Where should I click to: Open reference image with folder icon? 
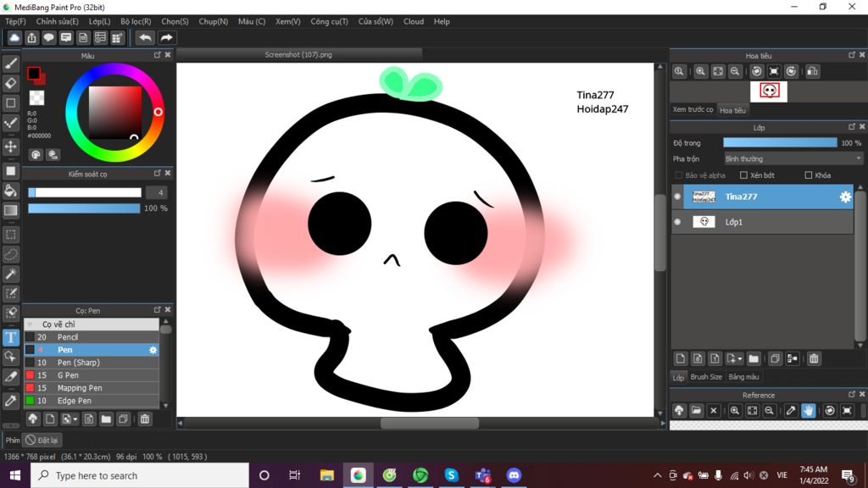point(696,411)
